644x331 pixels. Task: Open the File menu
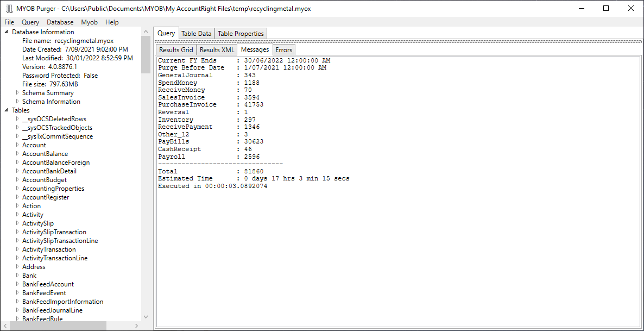click(9, 22)
